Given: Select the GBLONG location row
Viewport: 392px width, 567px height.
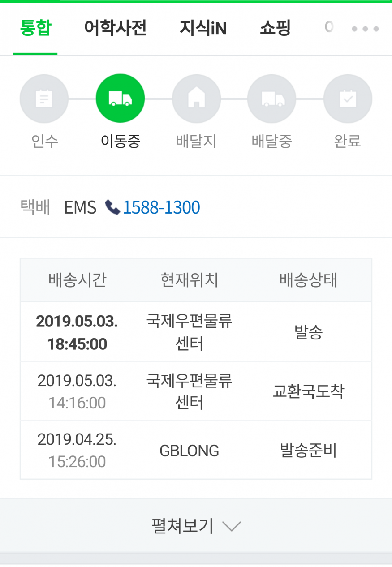Looking at the screenshot, I should (x=196, y=450).
